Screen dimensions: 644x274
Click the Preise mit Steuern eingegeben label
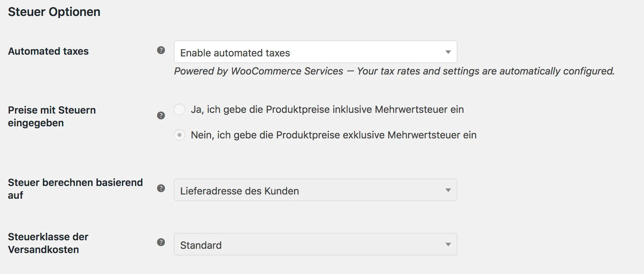coord(52,116)
